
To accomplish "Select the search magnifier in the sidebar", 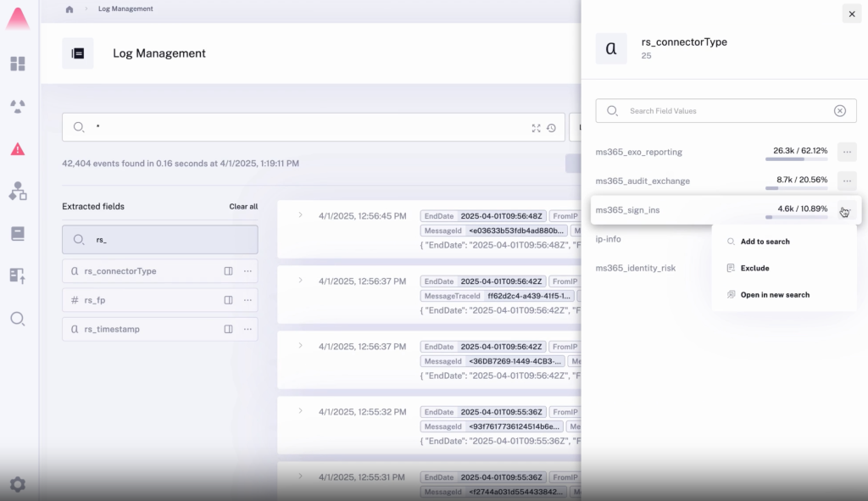I will pos(19,319).
